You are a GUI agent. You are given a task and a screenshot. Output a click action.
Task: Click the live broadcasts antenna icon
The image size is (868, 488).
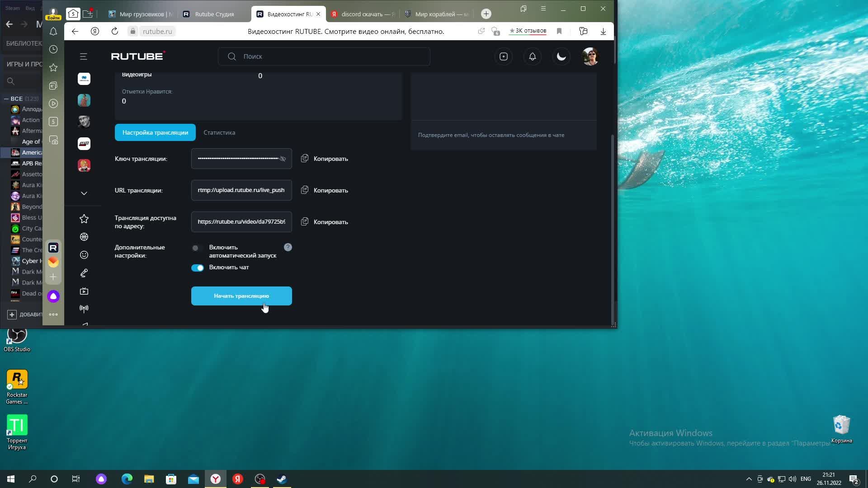84,309
